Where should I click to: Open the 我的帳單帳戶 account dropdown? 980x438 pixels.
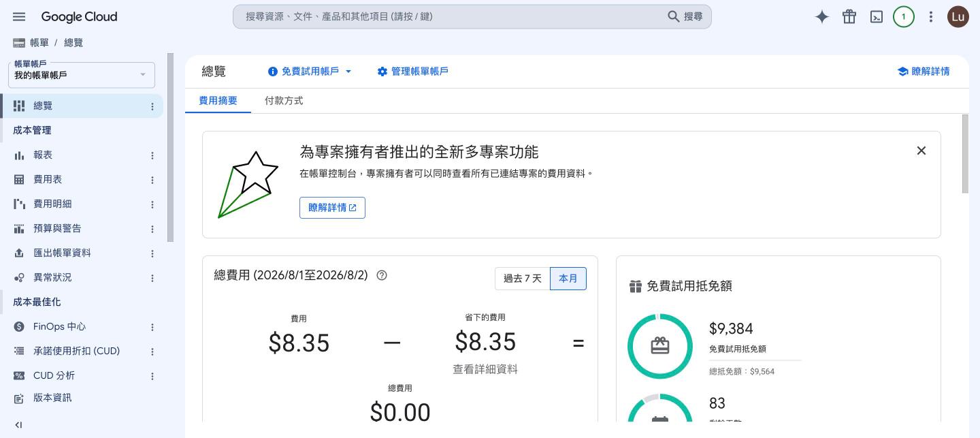coord(82,75)
